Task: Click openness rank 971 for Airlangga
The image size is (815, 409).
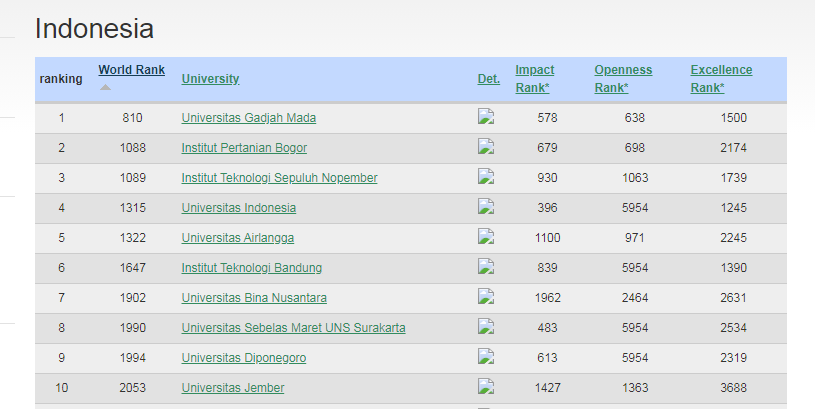Action: click(635, 238)
